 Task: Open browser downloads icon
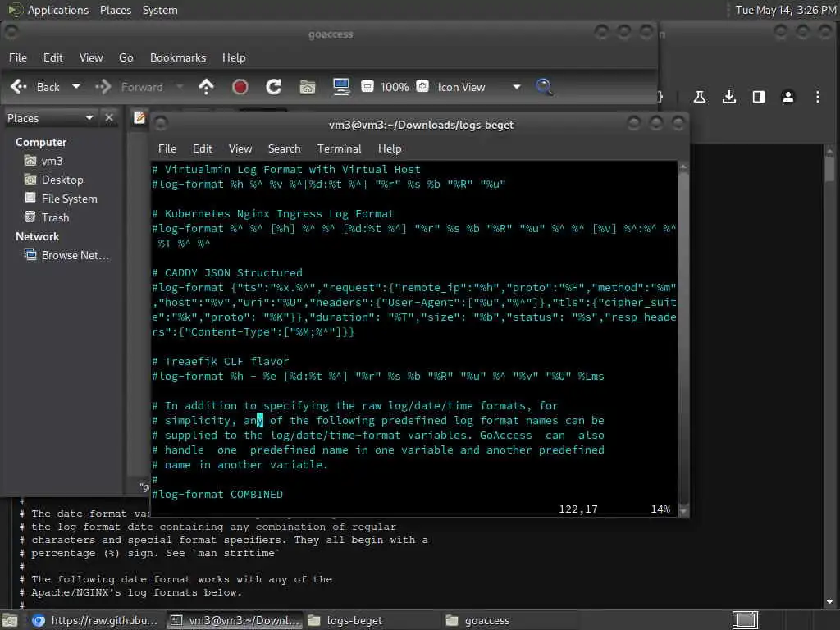[729, 97]
